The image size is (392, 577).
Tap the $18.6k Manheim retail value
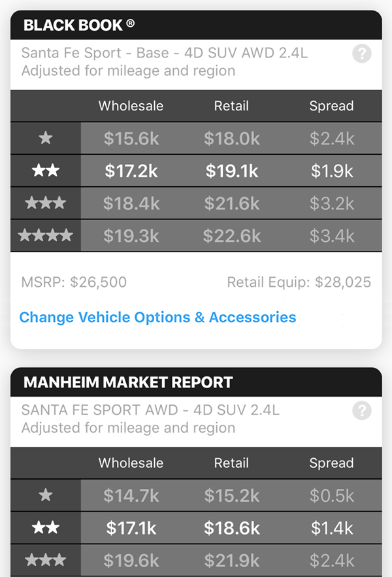point(231,528)
